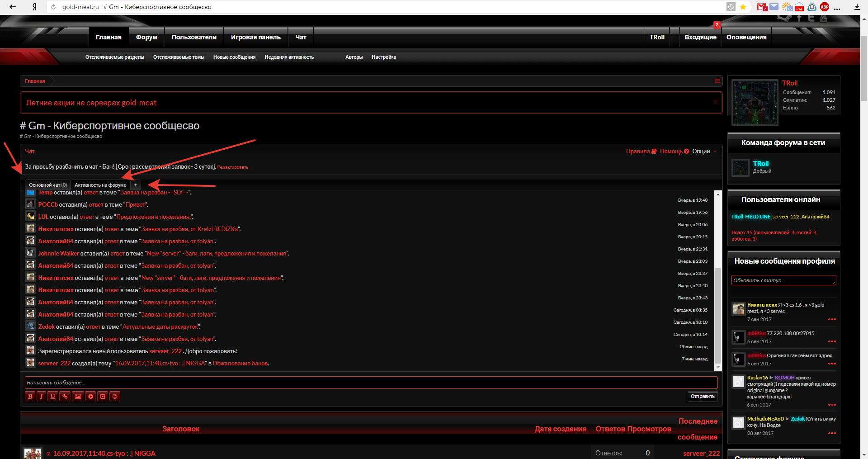The height and width of the screenshot is (459, 868).
Task: Toggle italic formatting in chat editor
Action: (41, 397)
